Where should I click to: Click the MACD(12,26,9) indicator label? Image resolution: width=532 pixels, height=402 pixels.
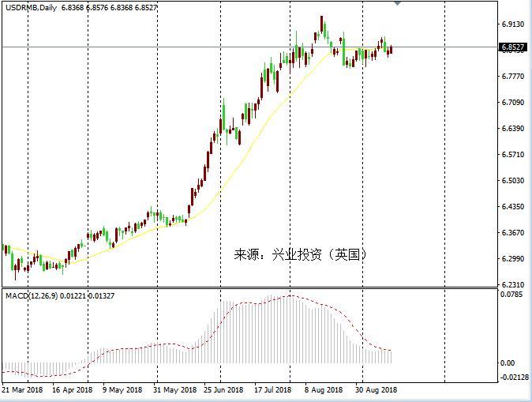[32, 295]
